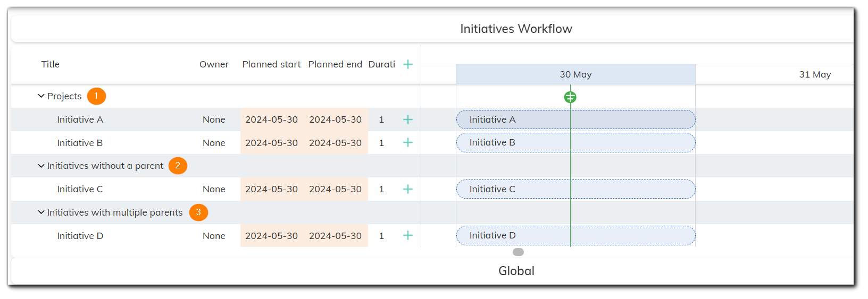Click duration value 1 for Initiative D
868x299 pixels.
point(381,236)
